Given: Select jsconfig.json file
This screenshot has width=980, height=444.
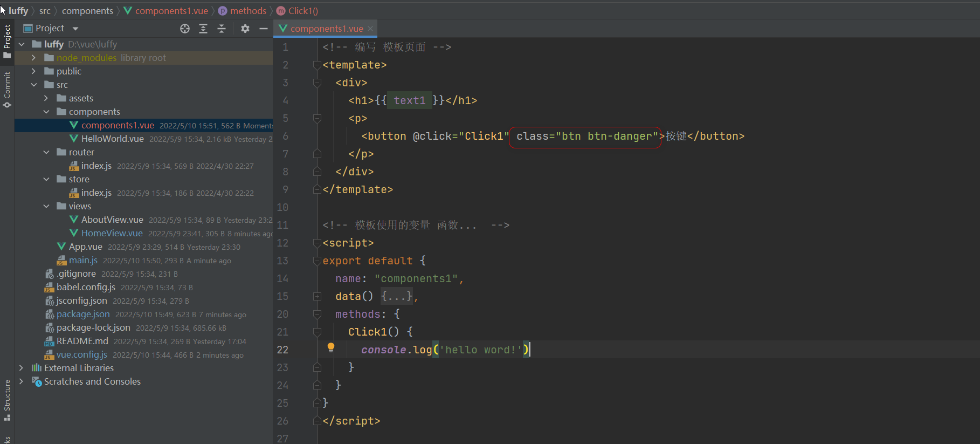Looking at the screenshot, I should click(x=81, y=300).
